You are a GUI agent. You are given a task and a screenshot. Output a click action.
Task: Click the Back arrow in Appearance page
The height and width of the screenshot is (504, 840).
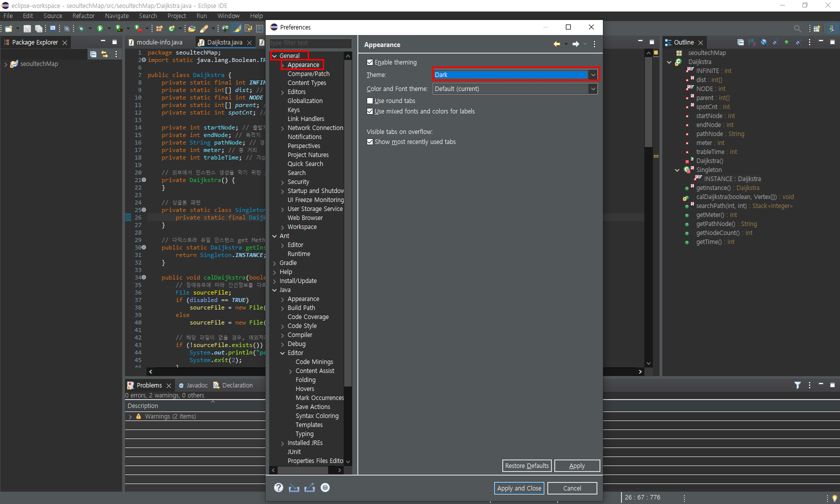tap(556, 44)
